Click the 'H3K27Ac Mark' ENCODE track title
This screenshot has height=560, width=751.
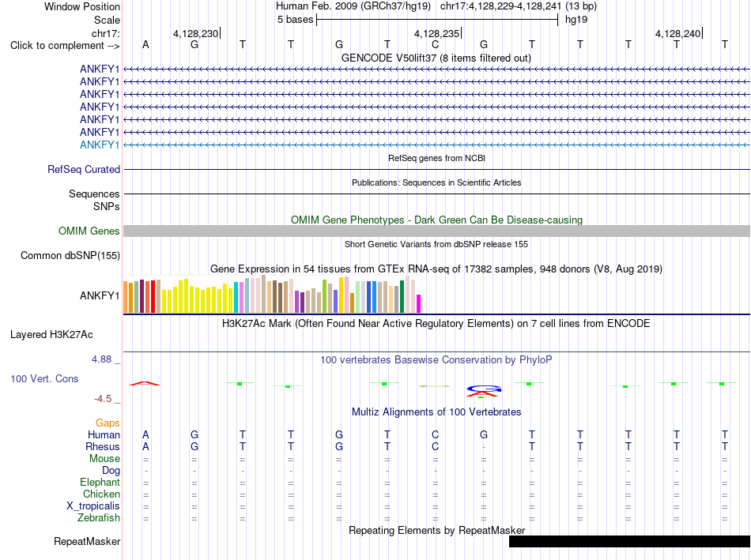(436, 324)
